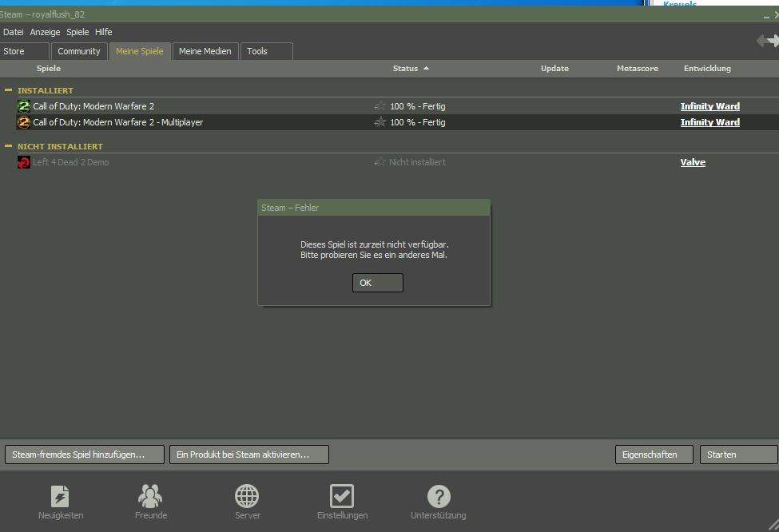Open Infinity Ward link for Modern Warfare 2
The image size is (779, 532).
pos(710,106)
